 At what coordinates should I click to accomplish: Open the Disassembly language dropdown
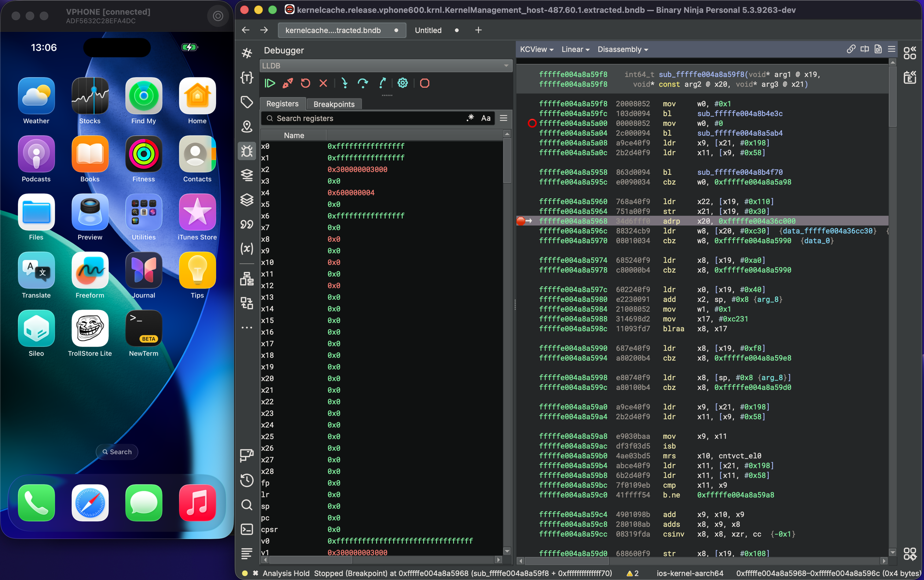[622, 49]
